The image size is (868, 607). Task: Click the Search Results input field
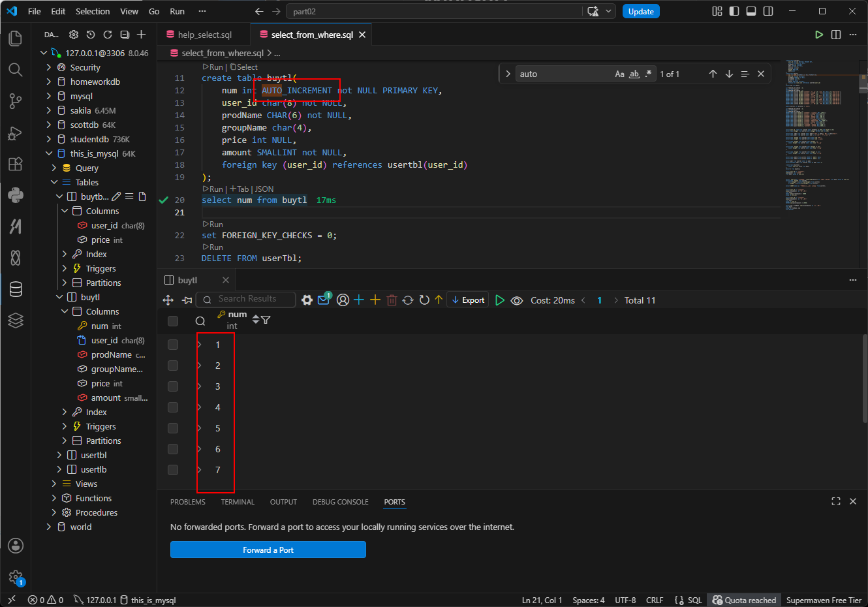[x=246, y=299]
